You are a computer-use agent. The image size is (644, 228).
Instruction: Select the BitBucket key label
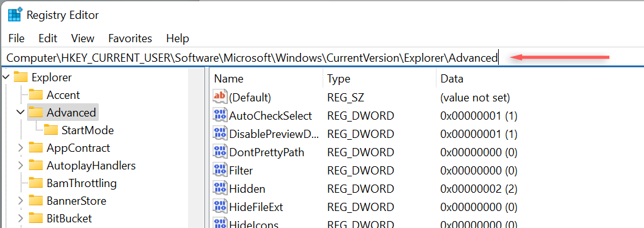point(69,218)
